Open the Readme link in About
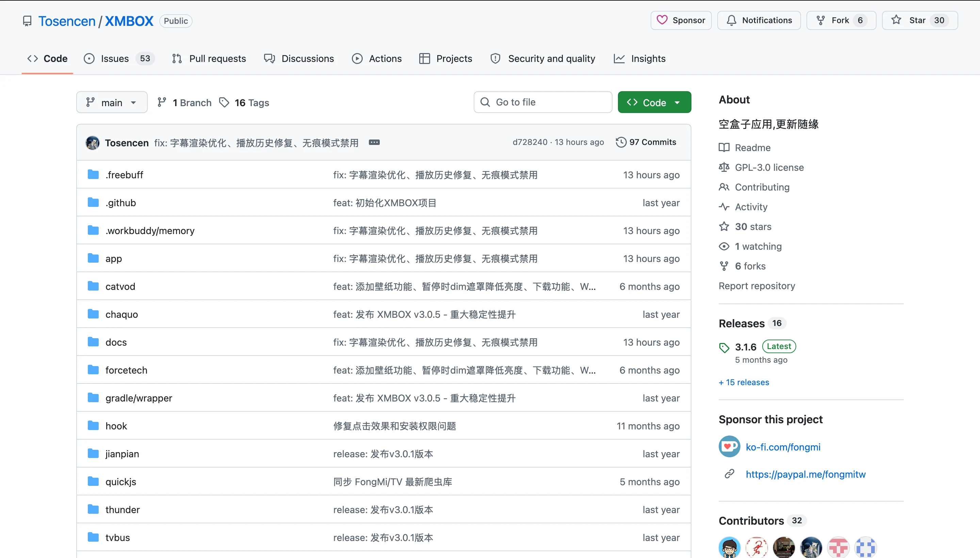980x558 pixels. pyautogui.click(x=745, y=148)
